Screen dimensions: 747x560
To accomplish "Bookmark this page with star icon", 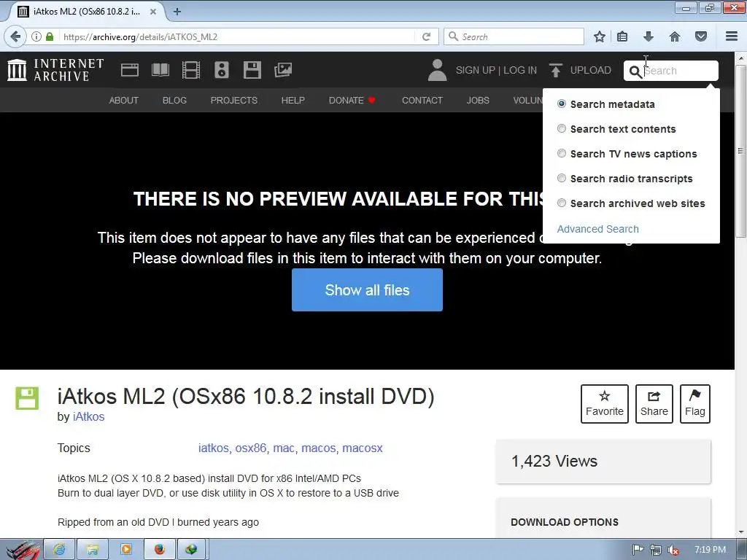I will (x=600, y=36).
